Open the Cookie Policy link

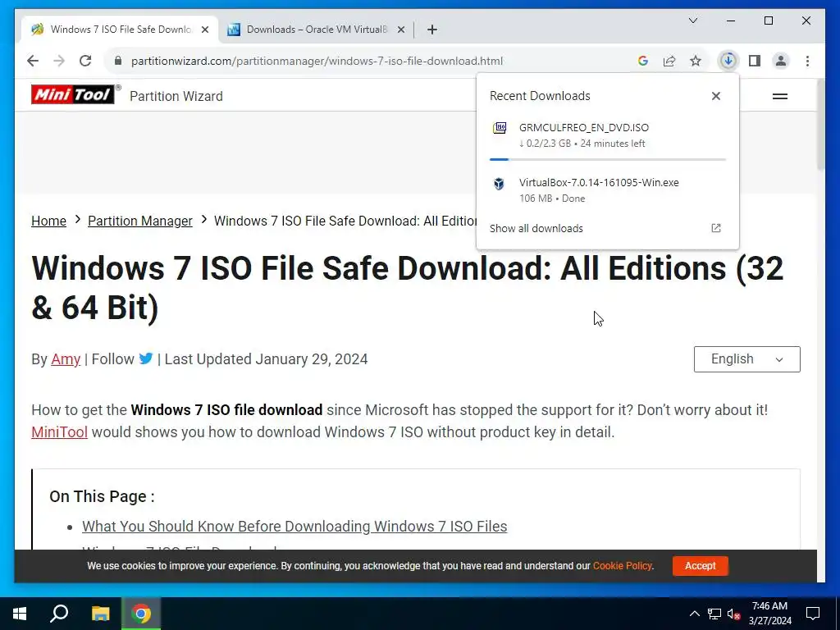[622, 566]
